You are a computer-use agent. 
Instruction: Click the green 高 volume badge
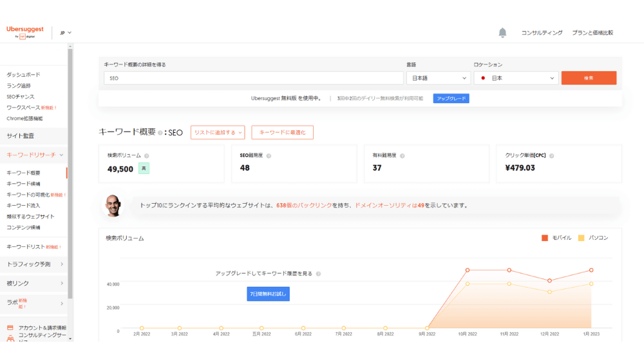pos(144,168)
